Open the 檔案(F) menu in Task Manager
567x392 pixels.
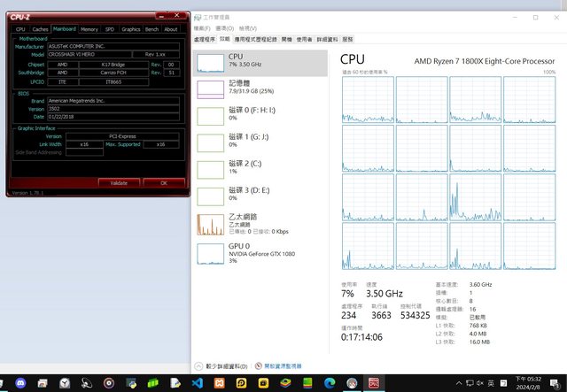(x=202, y=28)
